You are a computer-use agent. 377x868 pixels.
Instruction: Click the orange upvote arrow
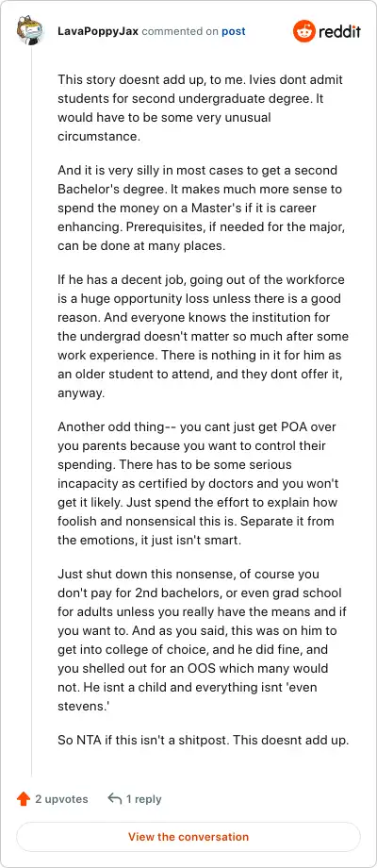(24, 799)
